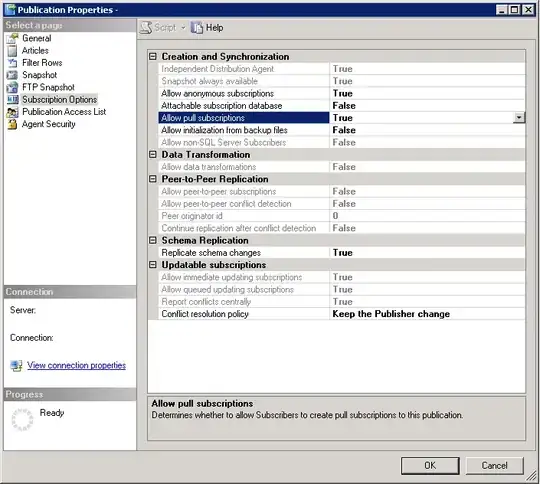Open the Allow pull subscriptions value dropdown
The width and height of the screenshot is (540, 484).
(x=519, y=118)
